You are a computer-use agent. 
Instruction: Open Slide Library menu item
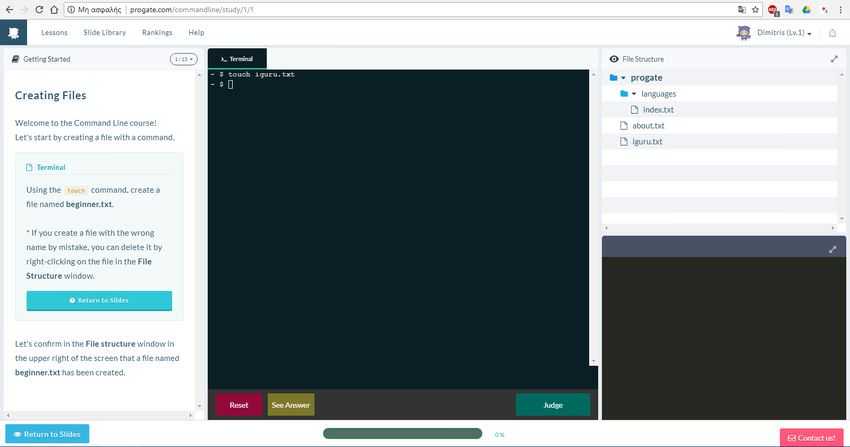tap(105, 33)
